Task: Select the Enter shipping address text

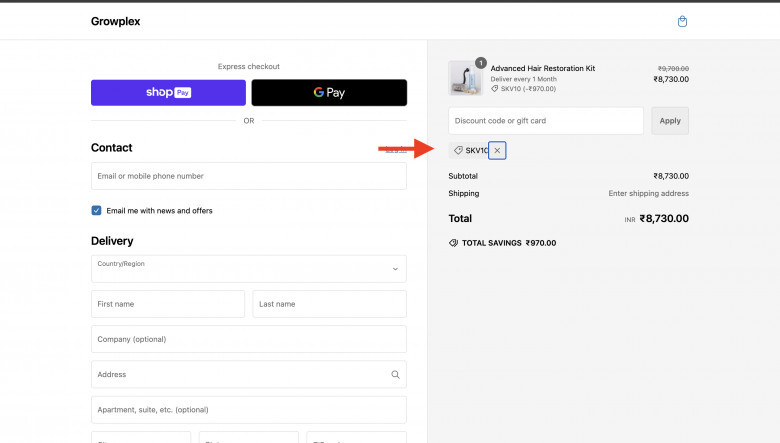Action: 648,193
